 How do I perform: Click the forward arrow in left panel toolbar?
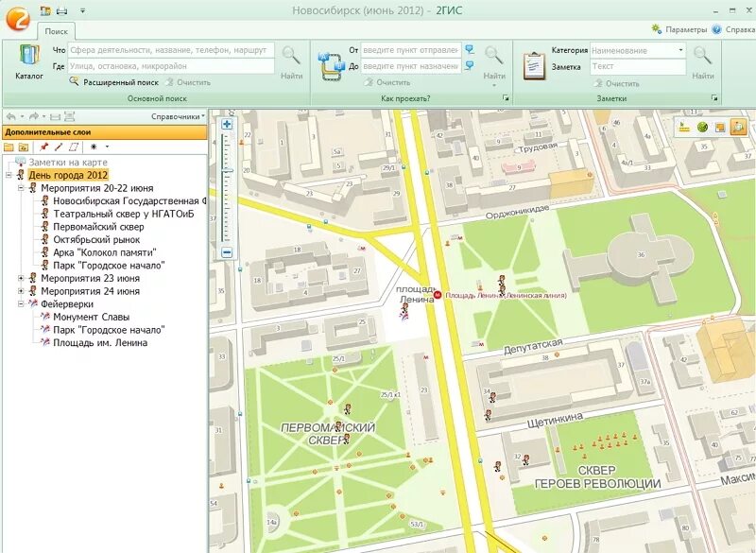coord(33,116)
